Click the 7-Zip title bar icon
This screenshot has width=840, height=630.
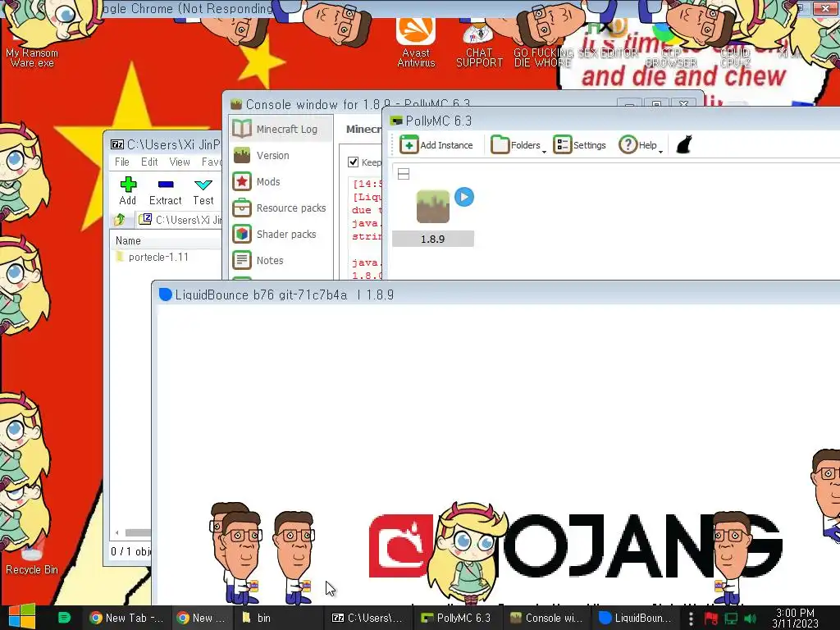pyautogui.click(x=116, y=144)
